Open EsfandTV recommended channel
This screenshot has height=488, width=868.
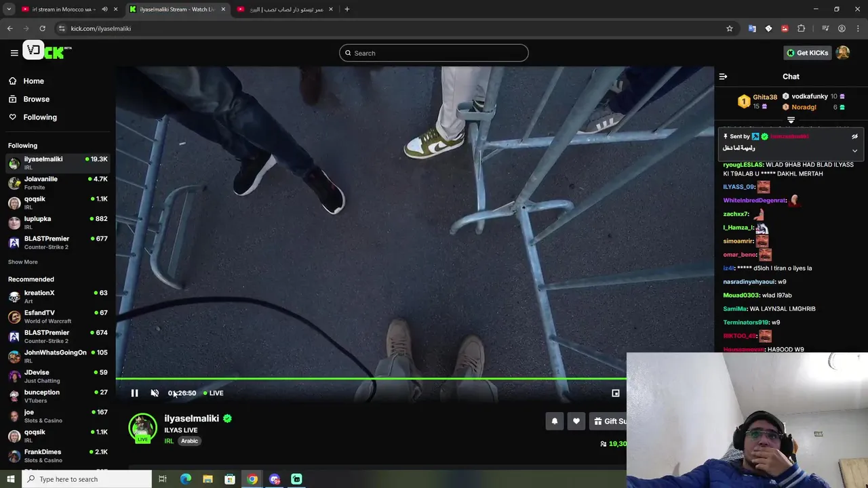[58, 316]
